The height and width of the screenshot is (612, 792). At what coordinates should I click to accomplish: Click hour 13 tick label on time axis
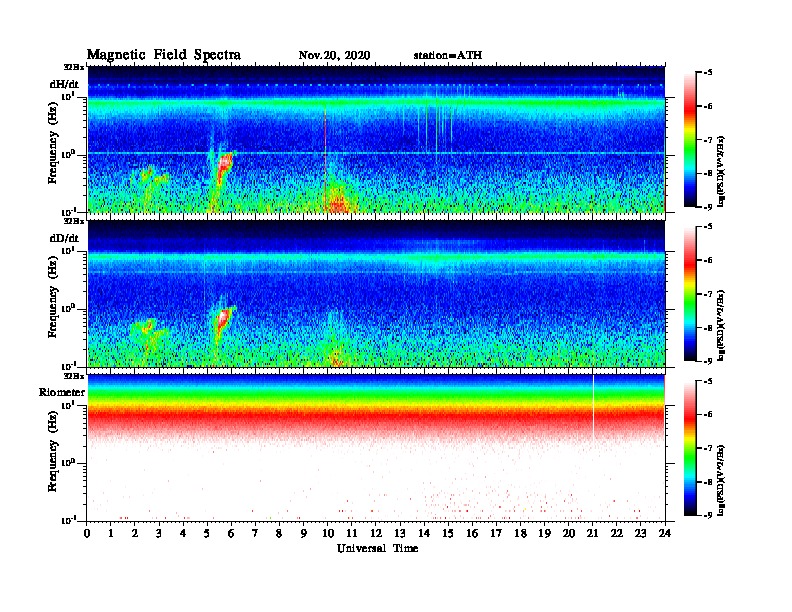[400, 533]
